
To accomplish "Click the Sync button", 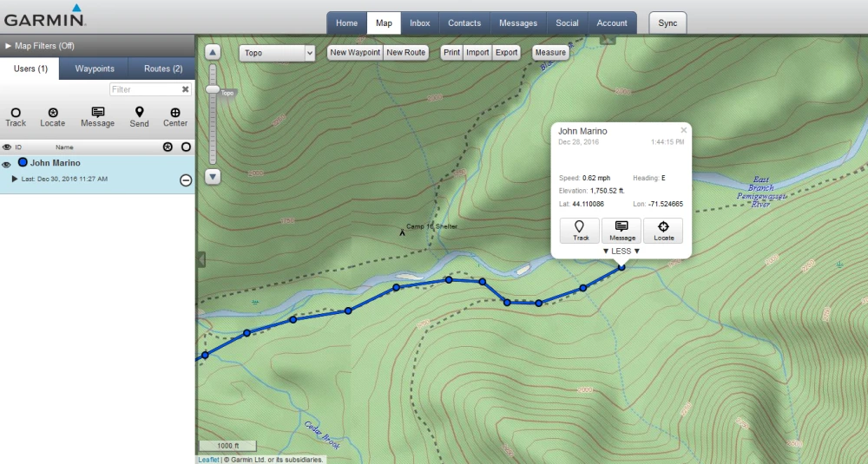I will click(x=667, y=23).
